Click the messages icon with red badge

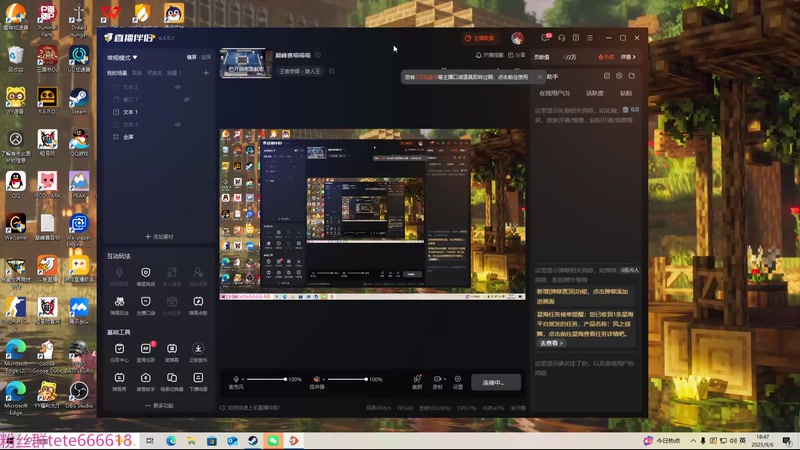coord(545,38)
